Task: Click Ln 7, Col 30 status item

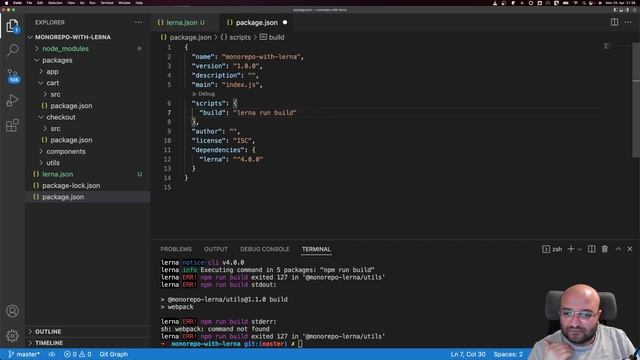Action: click(x=468, y=354)
